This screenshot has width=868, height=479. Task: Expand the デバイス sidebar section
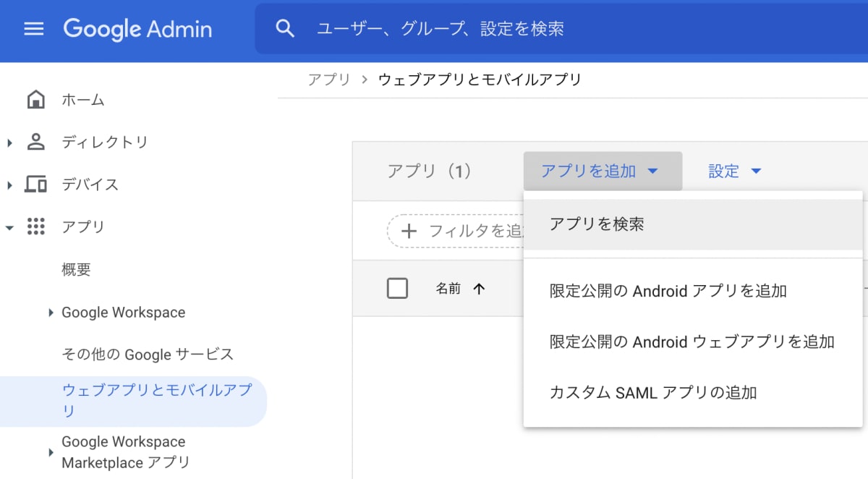[x=9, y=185]
